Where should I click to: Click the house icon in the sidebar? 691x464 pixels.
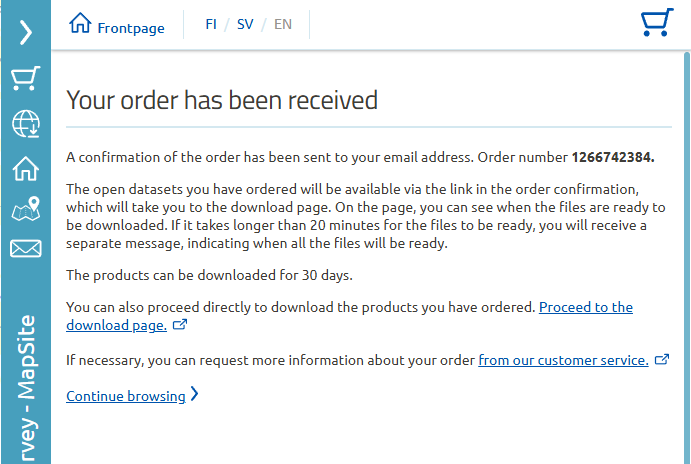pos(26,169)
